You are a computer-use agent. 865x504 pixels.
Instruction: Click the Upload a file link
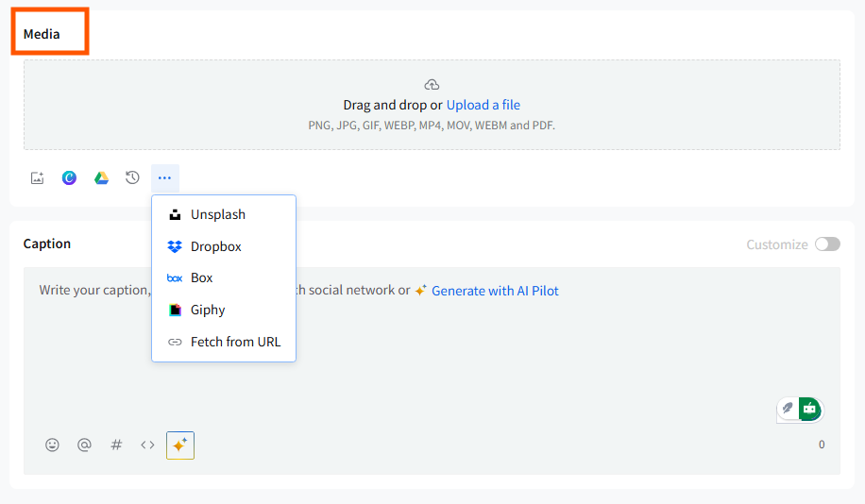pos(483,105)
